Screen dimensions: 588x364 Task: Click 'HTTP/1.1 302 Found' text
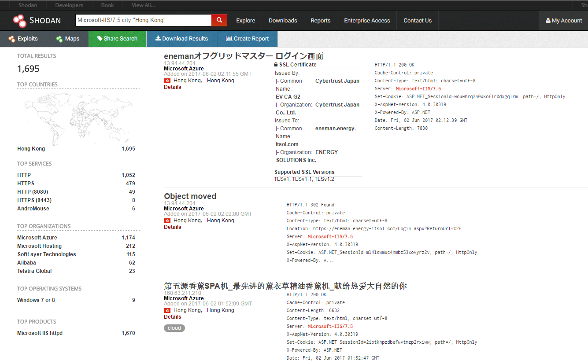tap(311, 205)
